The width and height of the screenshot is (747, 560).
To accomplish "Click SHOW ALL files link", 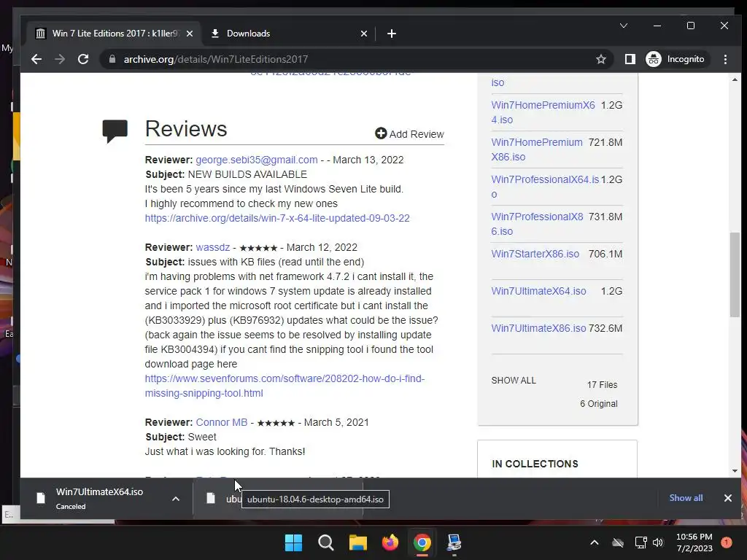I will pyautogui.click(x=514, y=381).
